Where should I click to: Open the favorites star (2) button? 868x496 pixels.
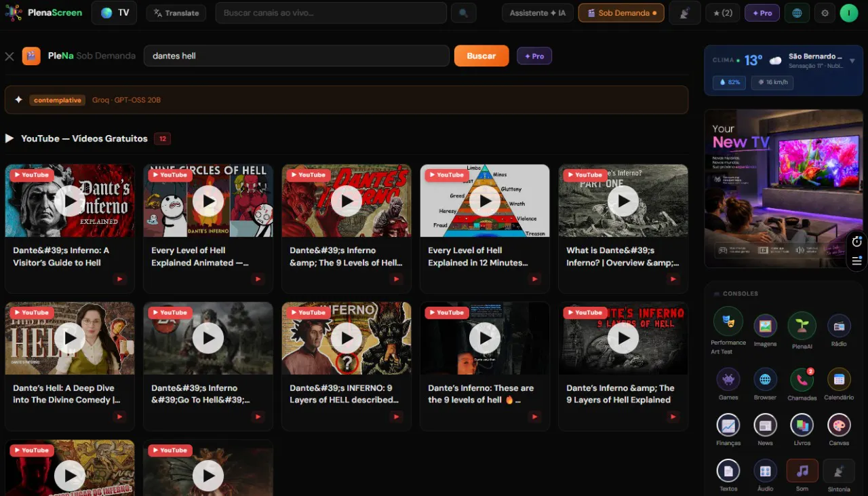click(x=723, y=13)
